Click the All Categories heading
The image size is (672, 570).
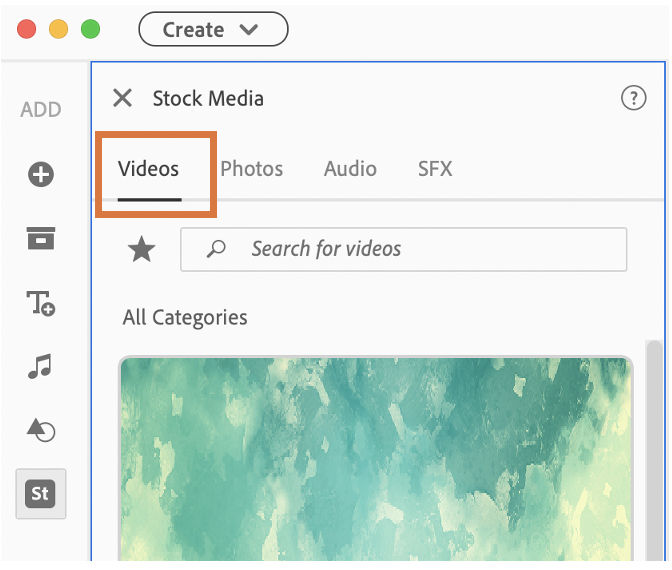(x=185, y=318)
